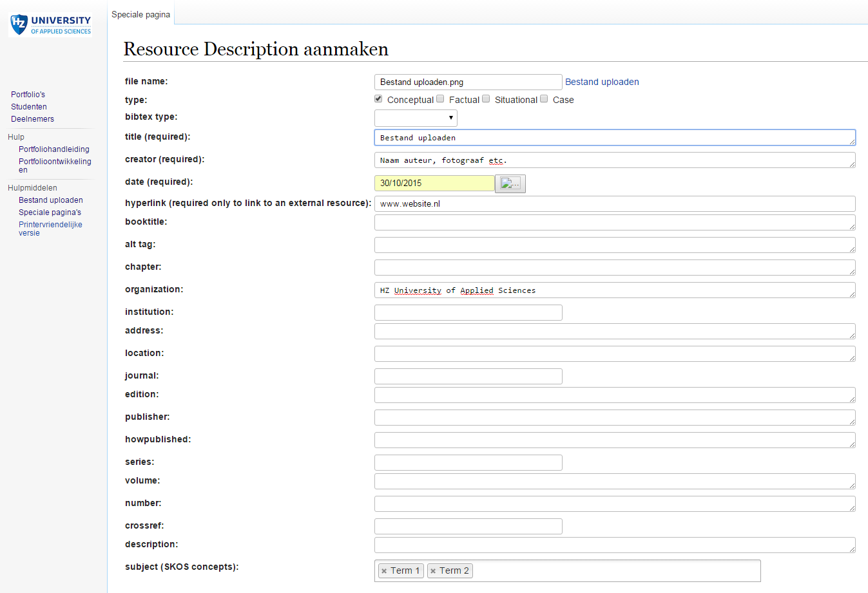868x593 pixels.
Task: Select the Speciale pagina tab
Action: coord(140,14)
